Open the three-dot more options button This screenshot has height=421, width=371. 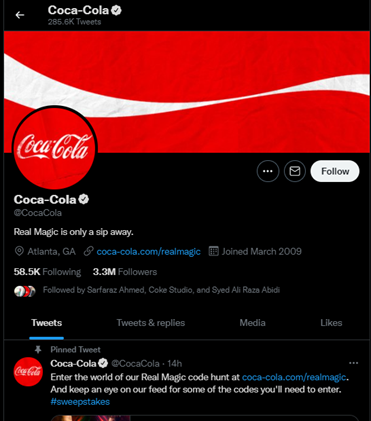(x=268, y=171)
